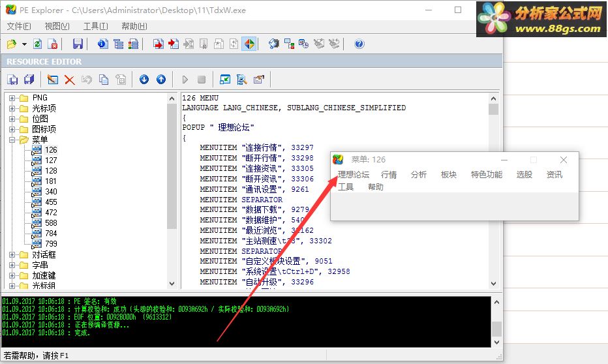Viewport: 608px width, 364px height.
Task: Move resource down with blue down-arrow icon
Action: point(144,80)
